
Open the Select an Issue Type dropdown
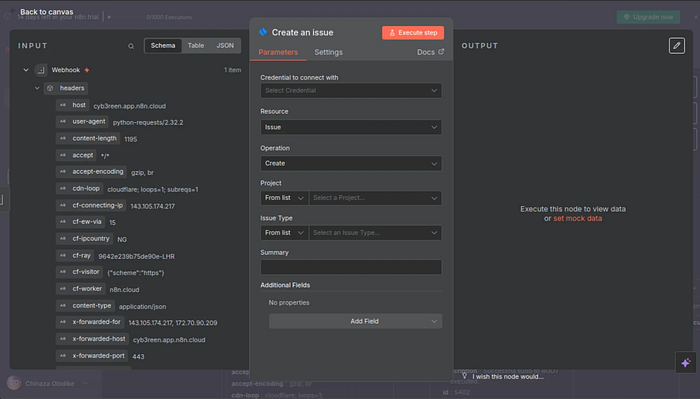375,233
